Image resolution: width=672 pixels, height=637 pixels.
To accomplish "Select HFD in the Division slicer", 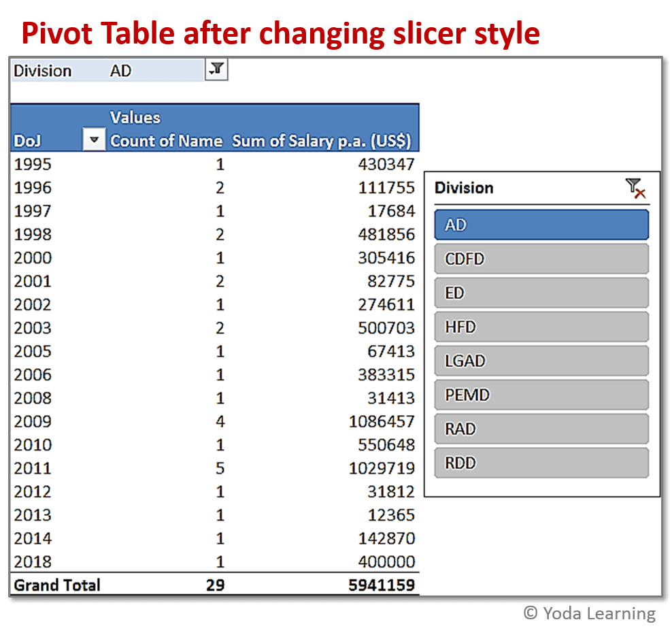I will click(x=541, y=327).
